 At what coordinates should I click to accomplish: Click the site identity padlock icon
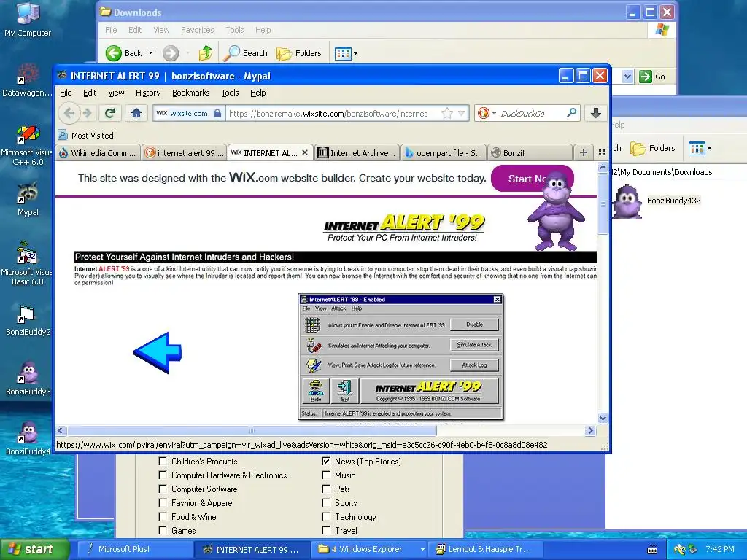pos(217,113)
